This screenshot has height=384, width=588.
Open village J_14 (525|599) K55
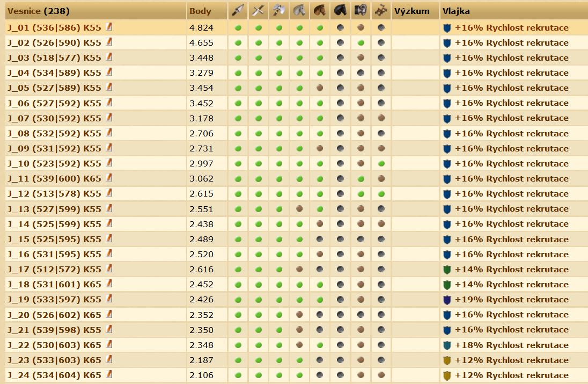(54, 224)
